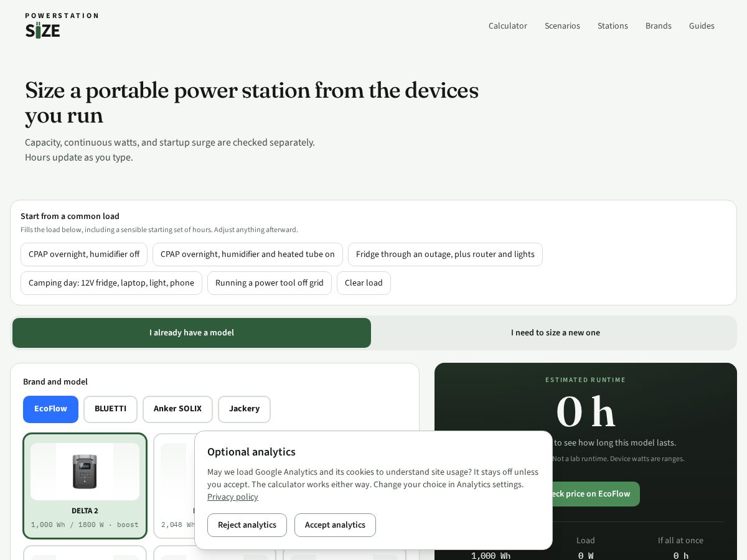Click the DELTA 2 product image
This screenshot has height=560, width=747.
point(85,471)
